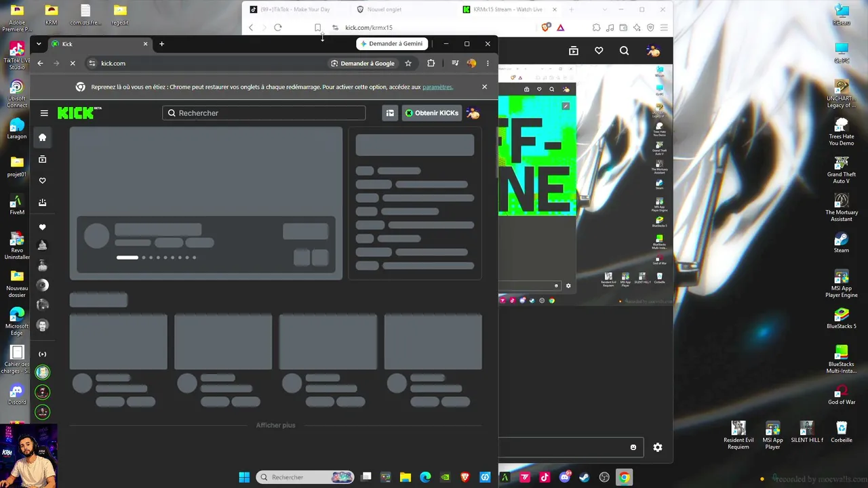Close the Kick tab in Chrome

[145, 44]
